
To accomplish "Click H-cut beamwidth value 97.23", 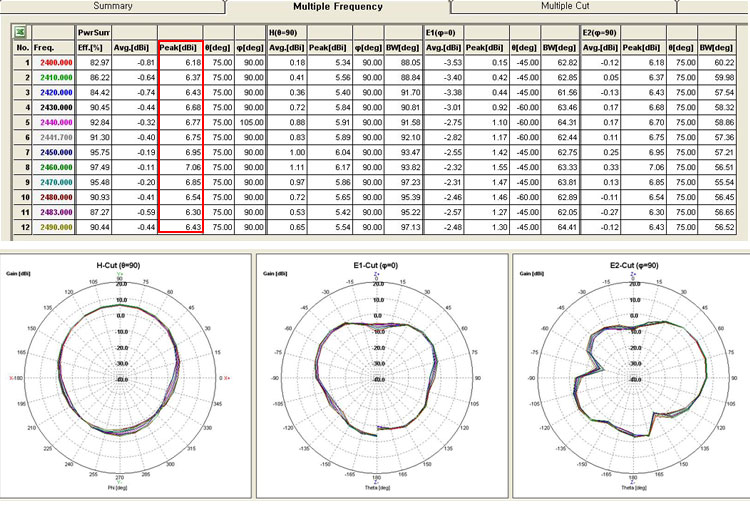I will [403, 182].
